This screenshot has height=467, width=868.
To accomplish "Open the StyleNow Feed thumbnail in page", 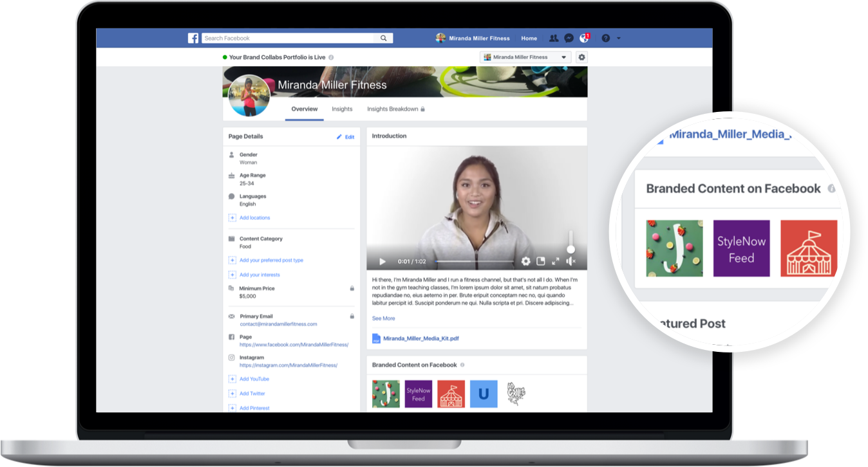I will tap(419, 394).
